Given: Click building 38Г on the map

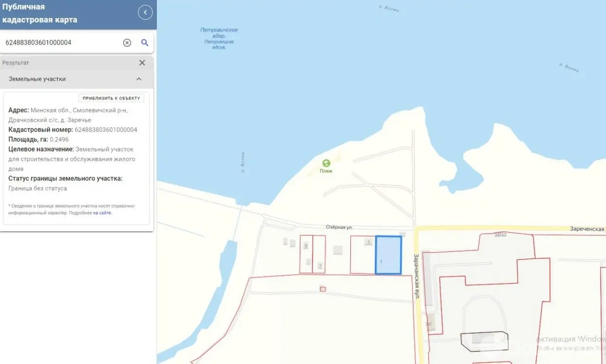Looking at the screenshot, I should [x=428, y=324].
